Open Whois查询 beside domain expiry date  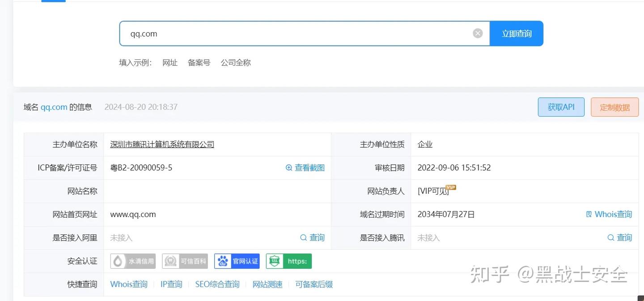(x=609, y=214)
